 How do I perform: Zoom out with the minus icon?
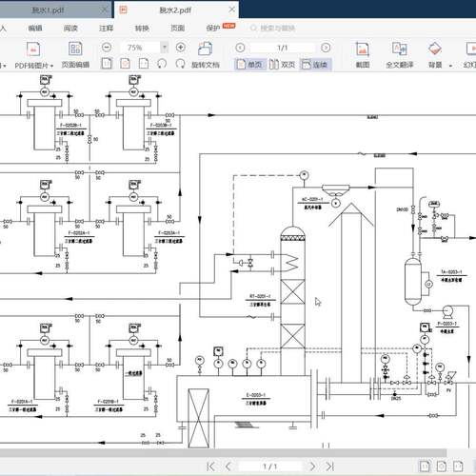pyautogui.click(x=107, y=48)
